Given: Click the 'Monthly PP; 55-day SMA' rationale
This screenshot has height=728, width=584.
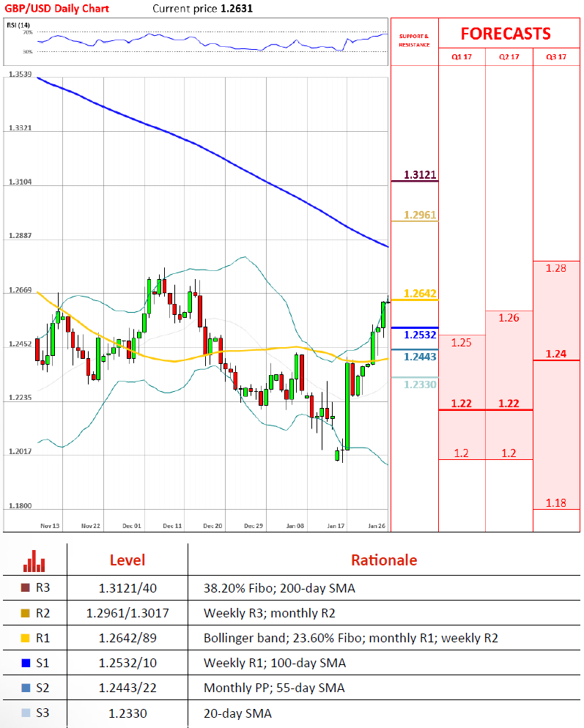Looking at the screenshot, I should point(274,688).
